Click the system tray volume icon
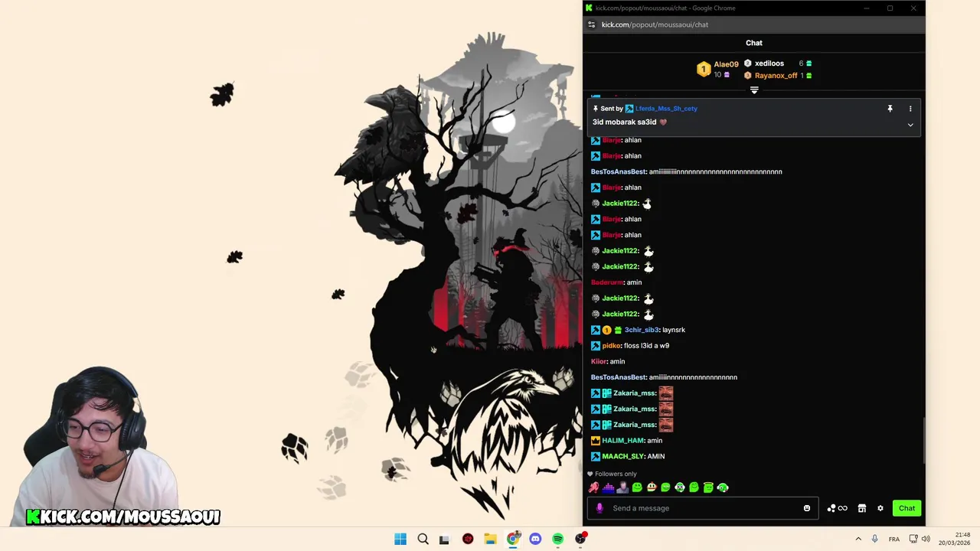The width and height of the screenshot is (980, 551). pos(926,539)
